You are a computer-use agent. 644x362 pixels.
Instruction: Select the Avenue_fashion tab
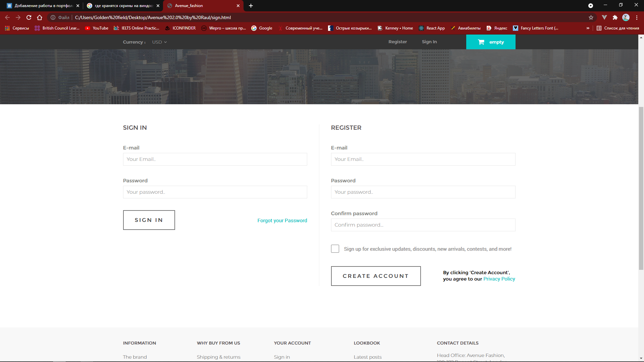point(204,6)
